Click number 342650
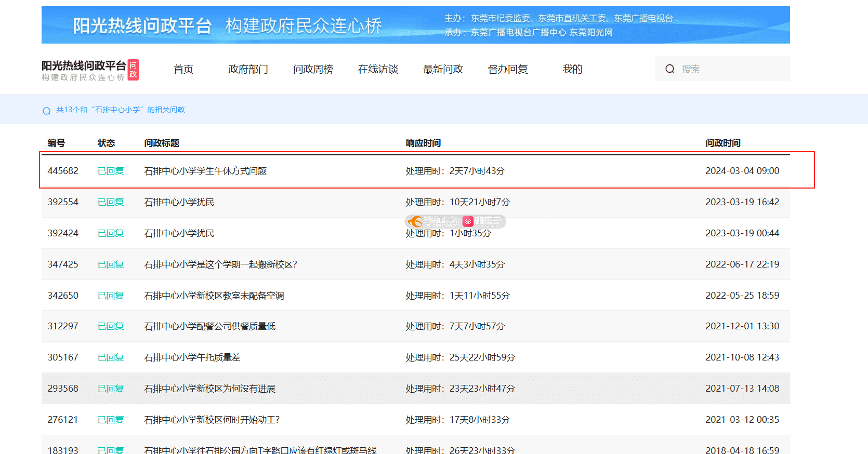Viewport: 868px width, 454px height. click(63, 296)
